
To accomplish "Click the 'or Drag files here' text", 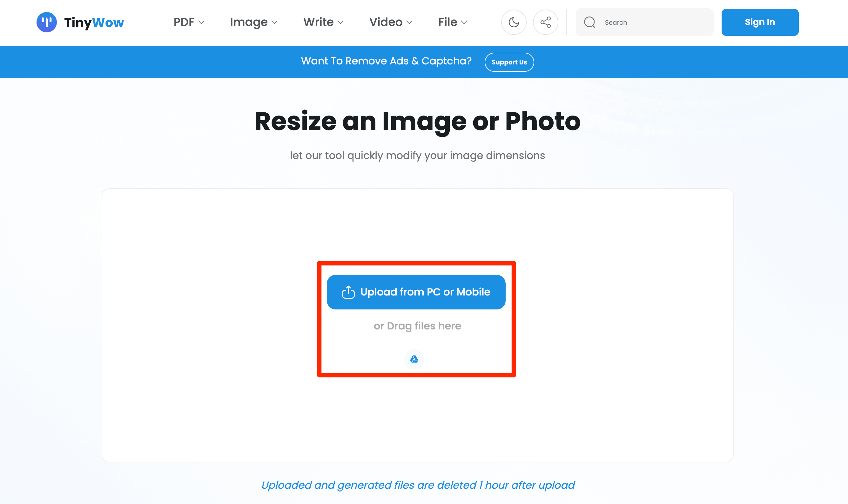I will 417,326.
